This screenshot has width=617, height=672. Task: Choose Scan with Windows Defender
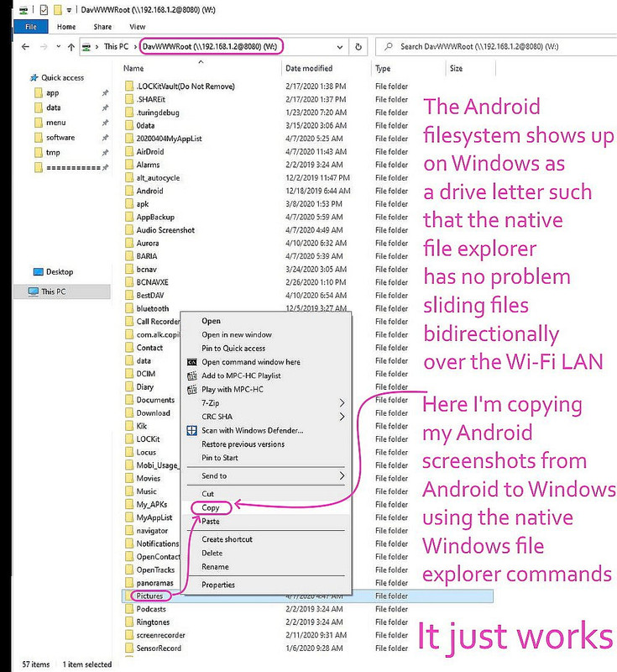tap(252, 431)
